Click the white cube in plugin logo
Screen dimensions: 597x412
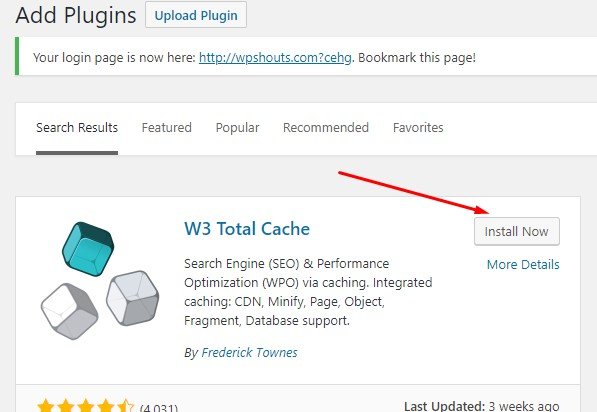(69, 311)
